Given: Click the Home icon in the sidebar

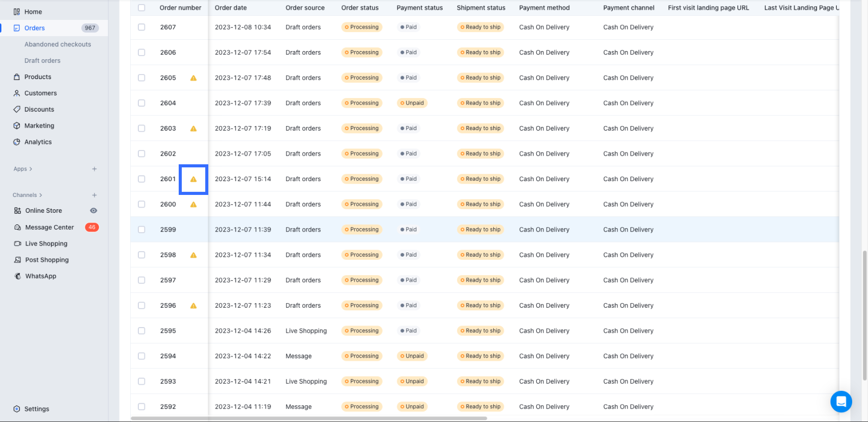Looking at the screenshot, I should click(17, 12).
